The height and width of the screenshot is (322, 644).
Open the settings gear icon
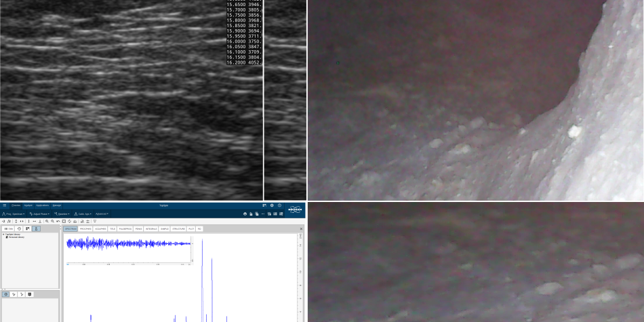click(x=272, y=205)
